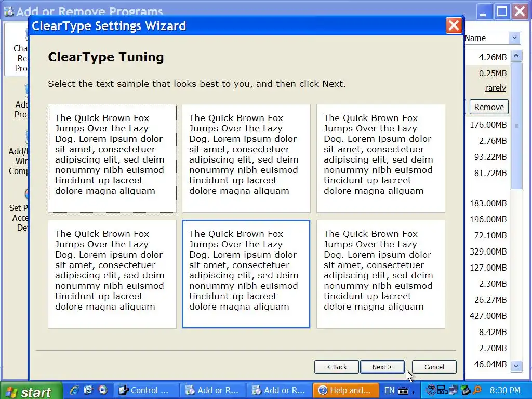
Task: Open the Name sort dropdown in Add or Remove Programs
Action: 514,37
